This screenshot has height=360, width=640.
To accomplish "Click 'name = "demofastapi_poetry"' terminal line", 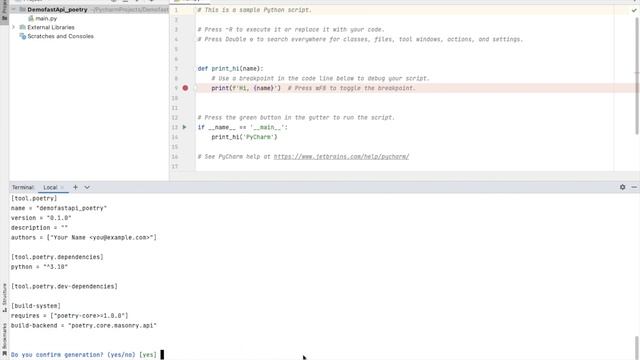I will (x=59, y=208).
